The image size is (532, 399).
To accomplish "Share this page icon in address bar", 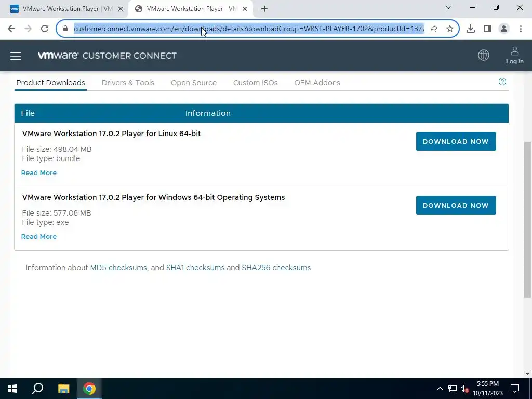I will coord(433,29).
